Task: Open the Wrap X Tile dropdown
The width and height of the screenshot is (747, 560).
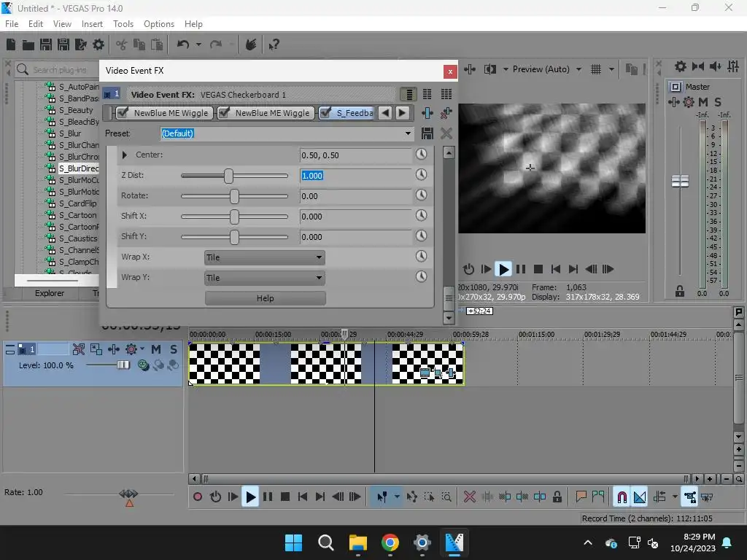Action: 264,257
